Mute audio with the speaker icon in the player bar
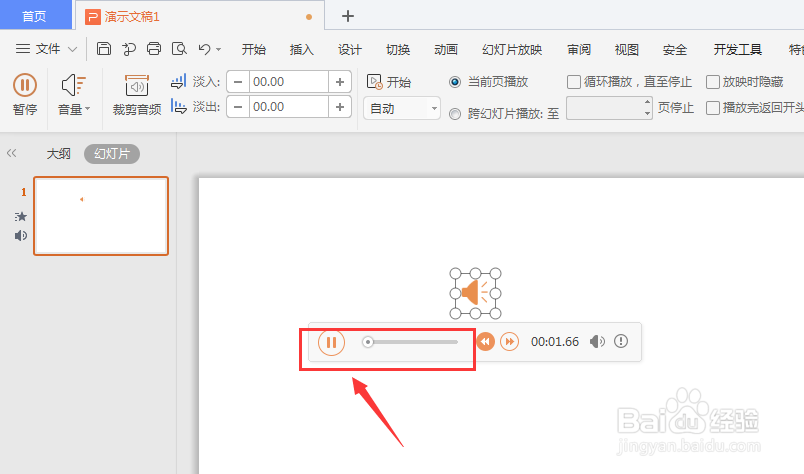The height and width of the screenshot is (474, 804). coord(597,342)
